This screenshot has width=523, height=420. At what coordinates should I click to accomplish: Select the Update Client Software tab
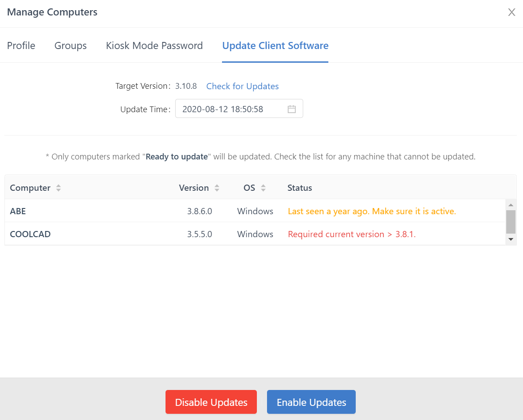(275, 45)
